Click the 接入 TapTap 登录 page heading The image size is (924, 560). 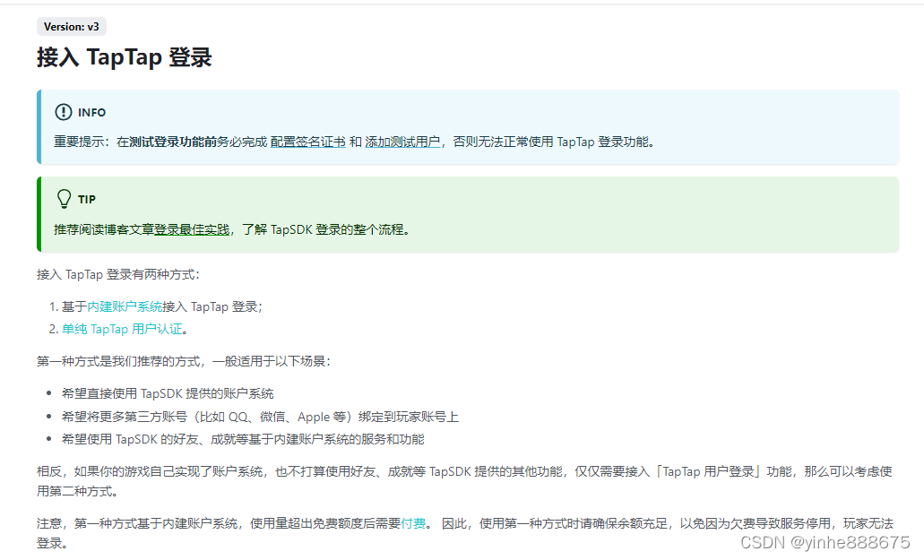coord(132,58)
